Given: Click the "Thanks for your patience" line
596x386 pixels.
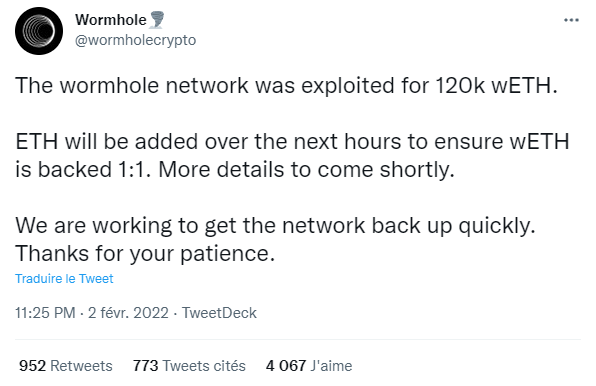Looking at the screenshot, I should tap(145, 254).
